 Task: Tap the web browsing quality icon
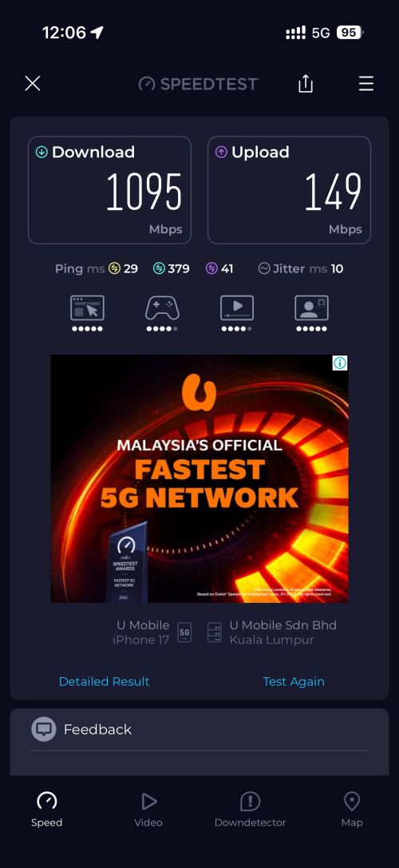click(x=87, y=308)
